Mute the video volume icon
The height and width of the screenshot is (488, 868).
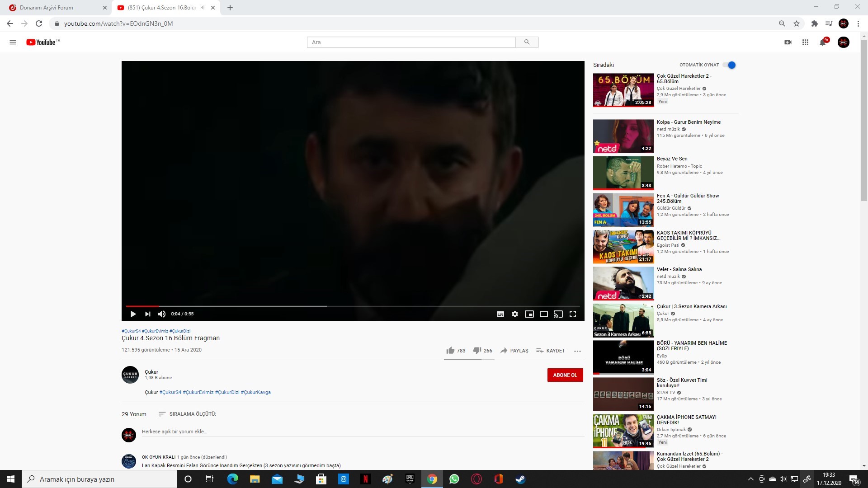(x=162, y=314)
